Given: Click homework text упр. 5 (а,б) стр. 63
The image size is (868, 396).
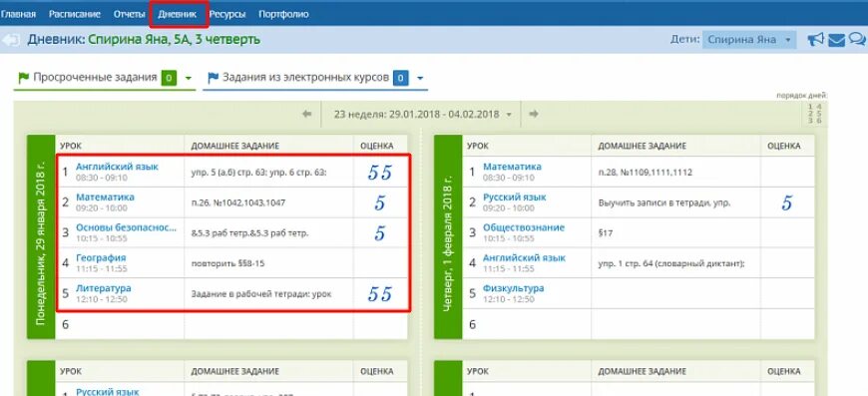Looking at the screenshot, I should point(259,173).
